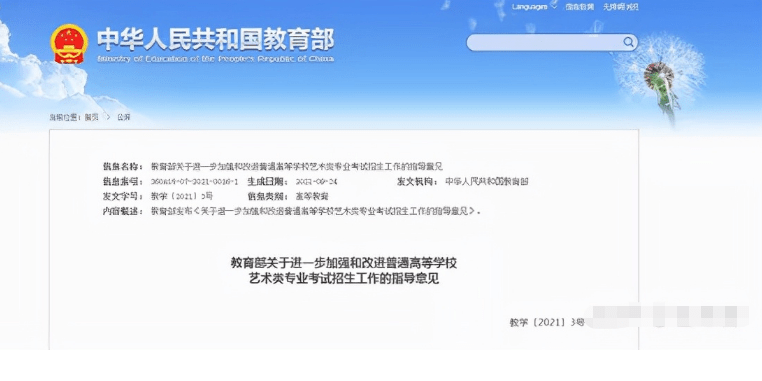Click the 中华人民共和国教育部 site title

pyautogui.click(x=215, y=39)
